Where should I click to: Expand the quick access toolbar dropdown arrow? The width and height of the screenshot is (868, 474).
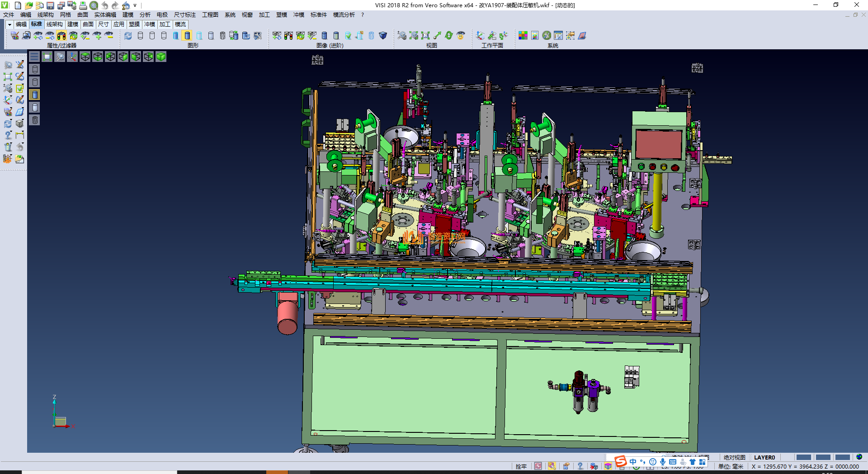click(x=135, y=5)
